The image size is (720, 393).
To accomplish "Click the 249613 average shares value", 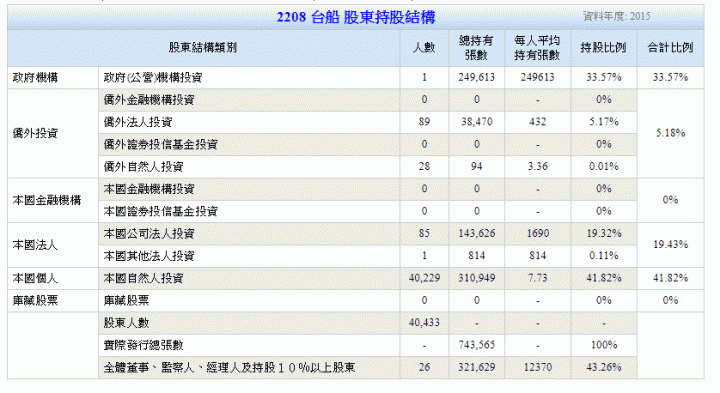I will tap(538, 78).
